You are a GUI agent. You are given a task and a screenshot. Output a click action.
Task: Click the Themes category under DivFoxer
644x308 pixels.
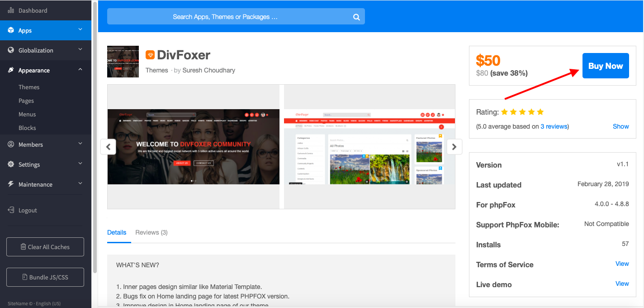tap(157, 70)
